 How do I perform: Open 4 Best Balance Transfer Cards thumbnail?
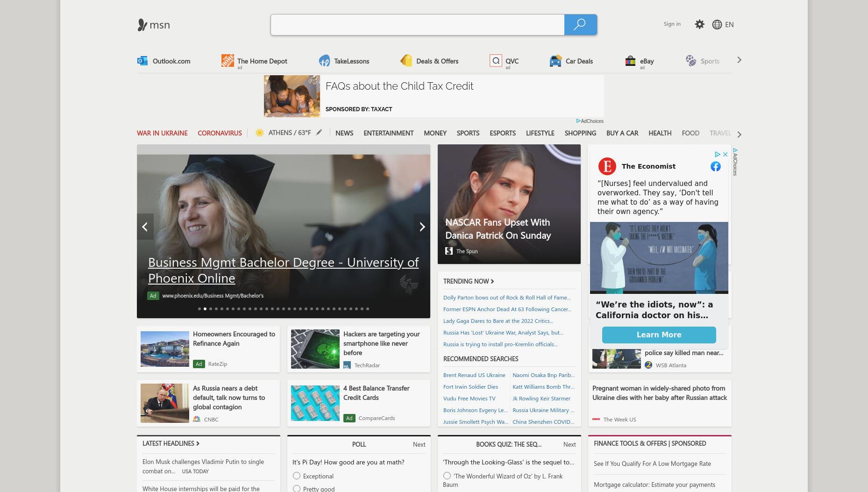tap(315, 403)
